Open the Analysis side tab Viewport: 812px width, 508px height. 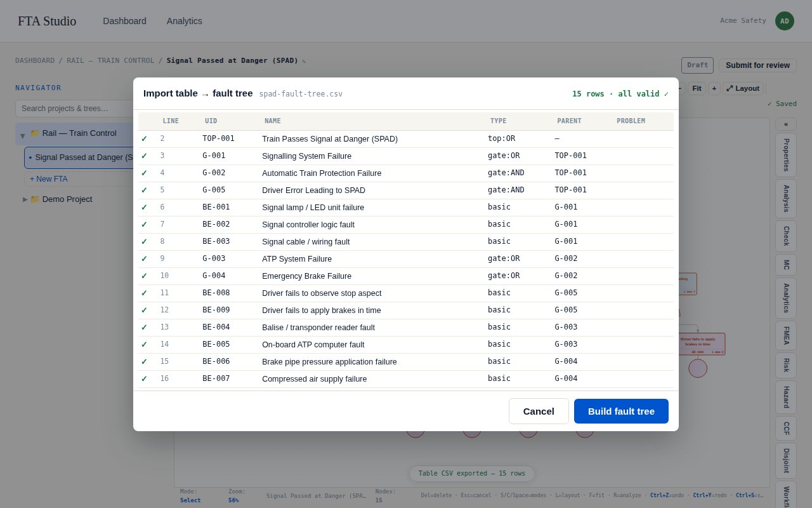click(786, 198)
